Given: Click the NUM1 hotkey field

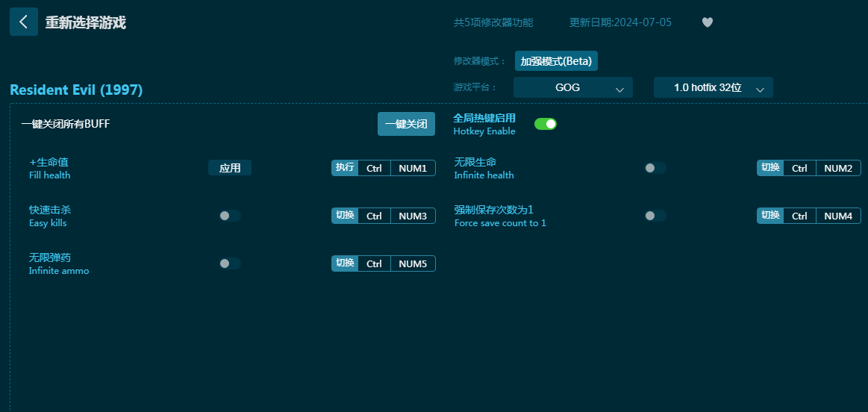Looking at the screenshot, I should click(x=413, y=168).
